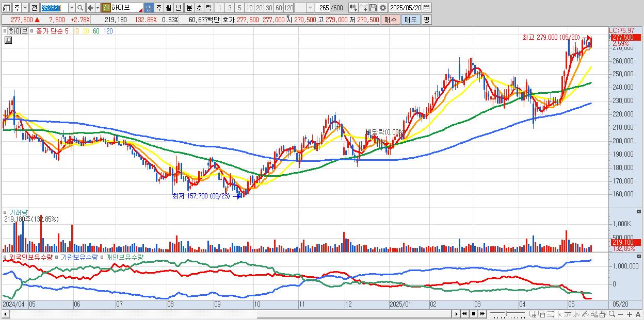Click the window-with-grid icon in bottom toolbar
Screen dimensions: 644x320
533,314
